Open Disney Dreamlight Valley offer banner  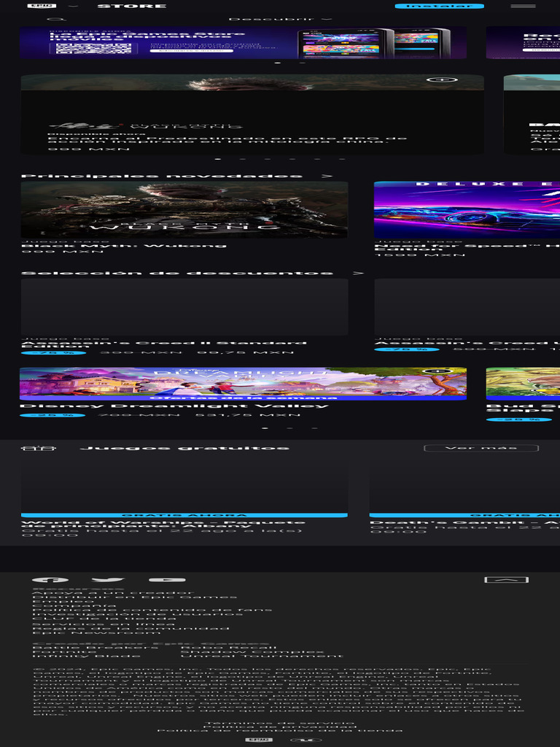click(243, 384)
